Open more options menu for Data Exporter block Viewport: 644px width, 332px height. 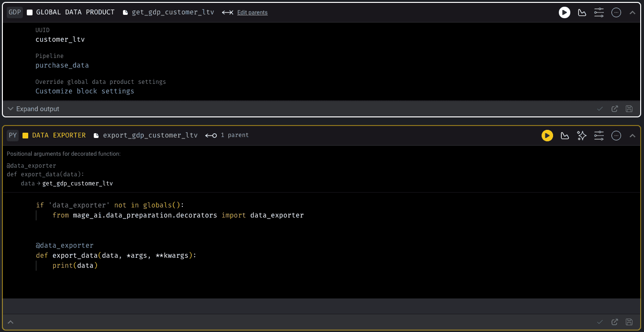pyautogui.click(x=616, y=136)
